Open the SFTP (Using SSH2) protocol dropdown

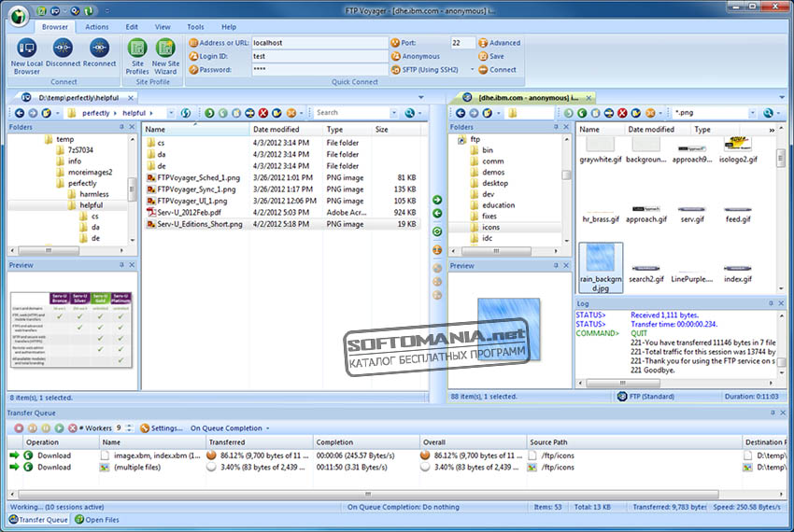click(x=472, y=70)
